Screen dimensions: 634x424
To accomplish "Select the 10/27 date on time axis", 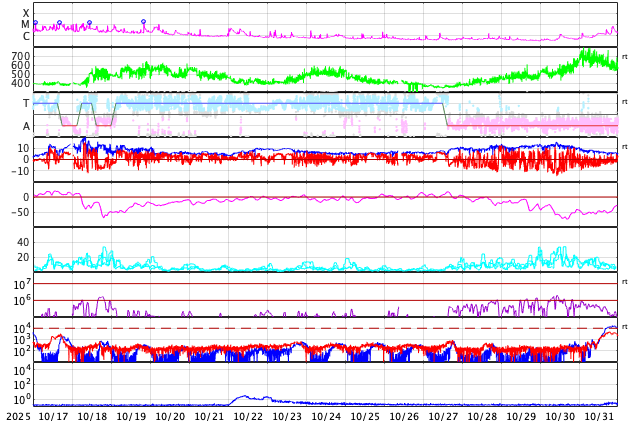I will click(443, 416).
